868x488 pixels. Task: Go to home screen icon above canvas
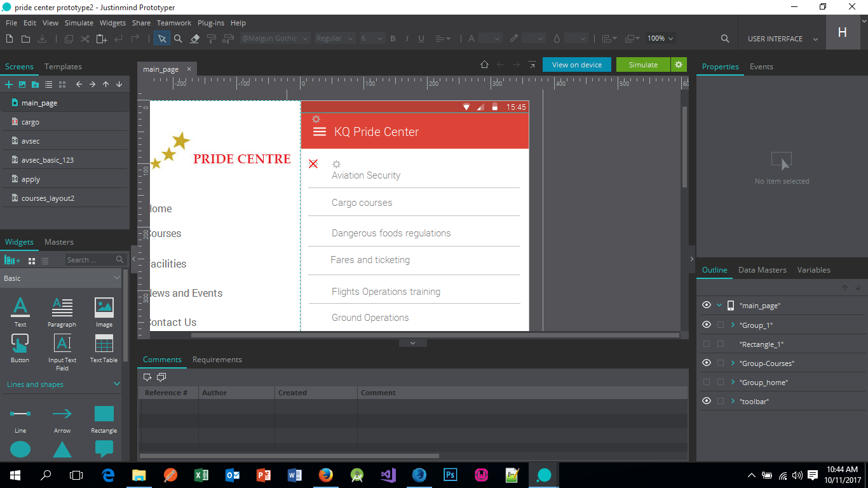click(x=484, y=65)
